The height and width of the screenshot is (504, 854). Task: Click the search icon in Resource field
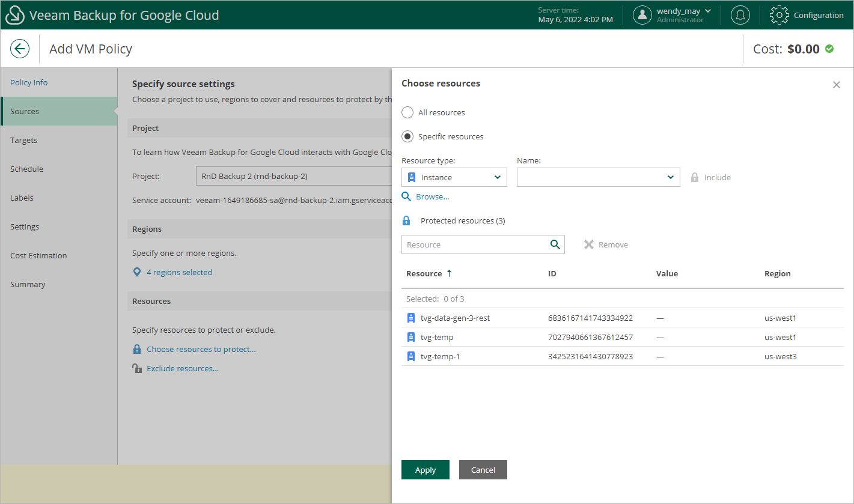tap(555, 244)
